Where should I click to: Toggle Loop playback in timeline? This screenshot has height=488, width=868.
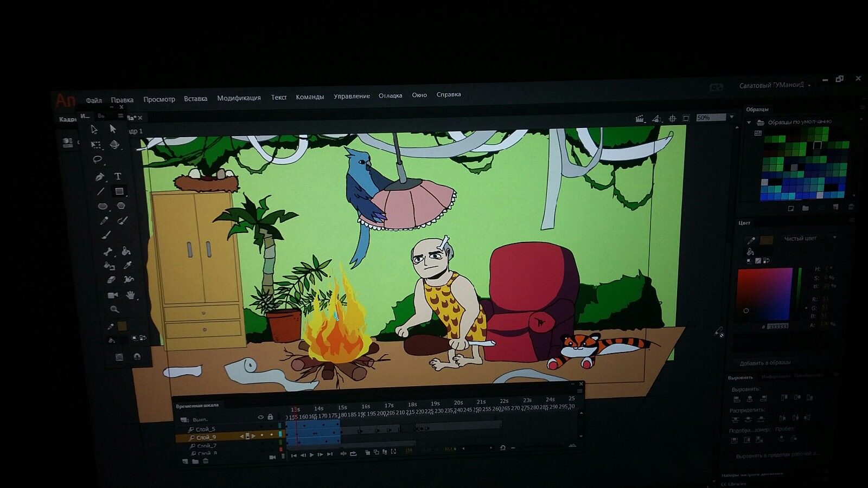pos(353,453)
